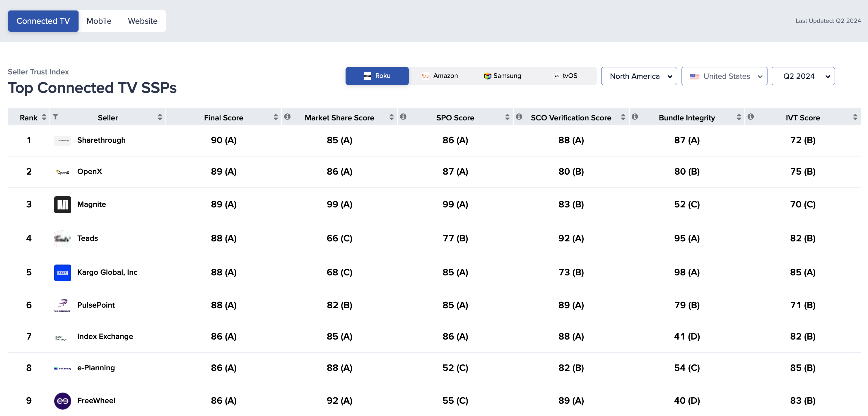
Task: Sort by Market Share Score arrows
Action: [x=391, y=117]
